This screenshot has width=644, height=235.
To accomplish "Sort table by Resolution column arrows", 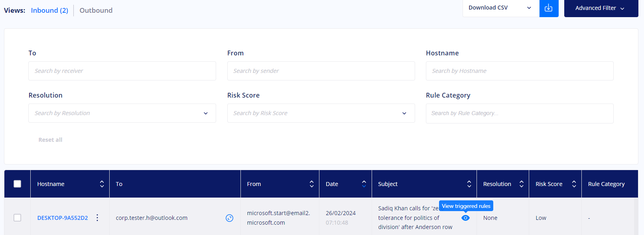I will [521, 184].
